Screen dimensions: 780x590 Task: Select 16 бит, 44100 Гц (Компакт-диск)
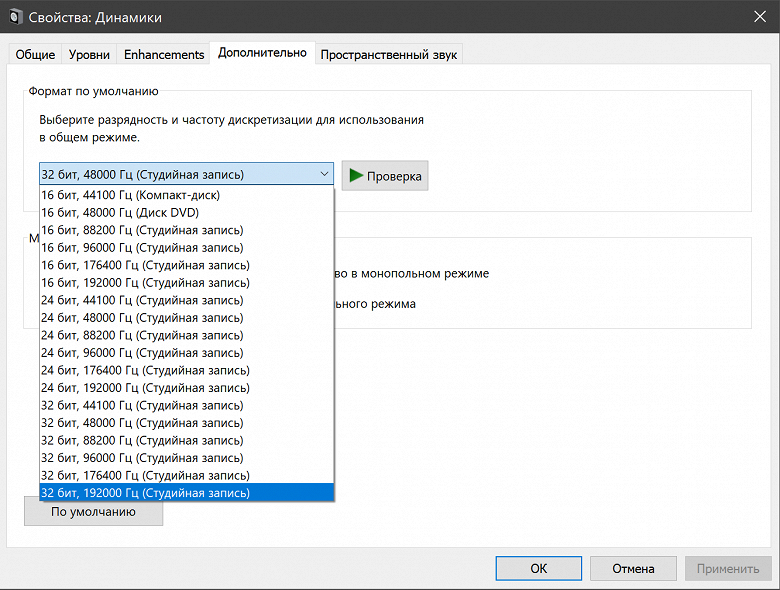tap(130, 195)
